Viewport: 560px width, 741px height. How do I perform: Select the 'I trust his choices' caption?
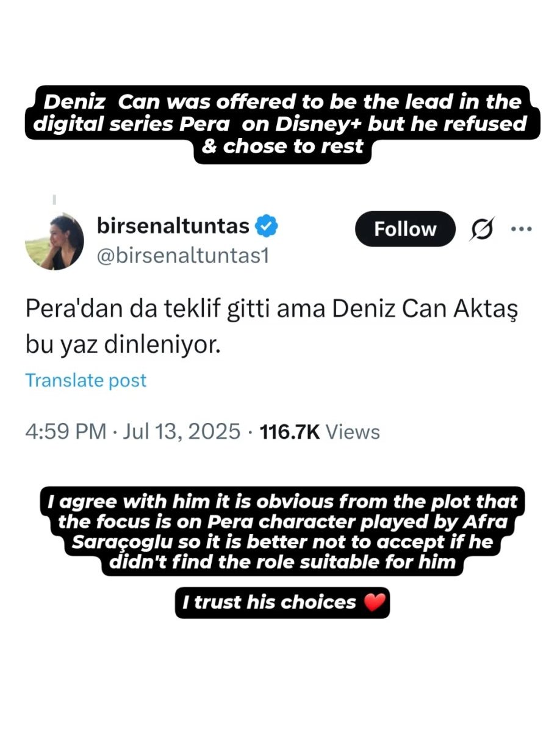pyautogui.click(x=282, y=603)
